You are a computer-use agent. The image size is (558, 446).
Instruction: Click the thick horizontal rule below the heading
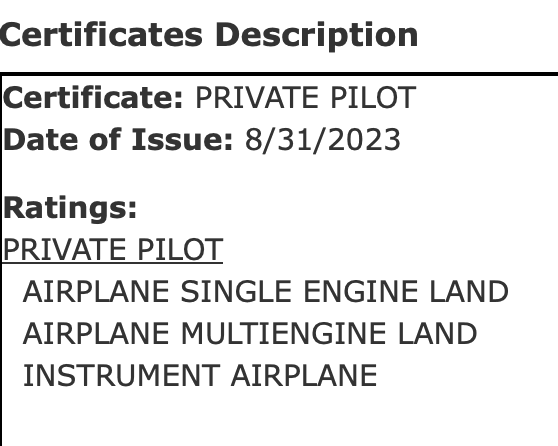pos(279,74)
